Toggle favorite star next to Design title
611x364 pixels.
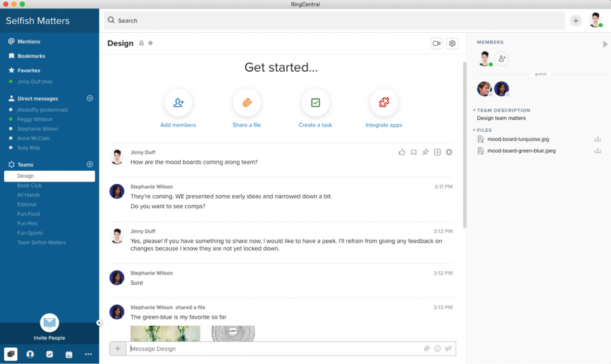pyautogui.click(x=150, y=43)
